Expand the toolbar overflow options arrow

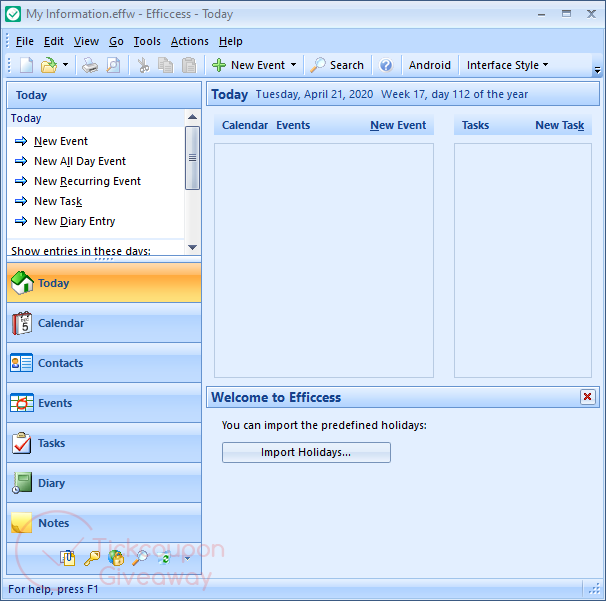(x=597, y=70)
